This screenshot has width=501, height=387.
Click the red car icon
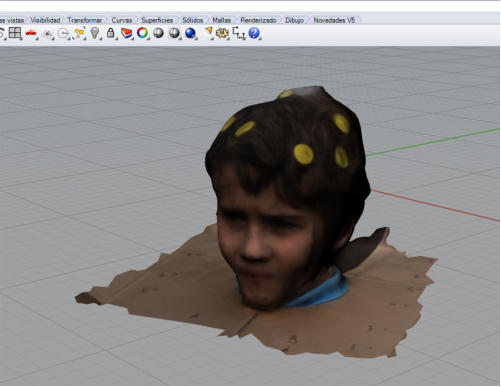pyautogui.click(x=31, y=33)
